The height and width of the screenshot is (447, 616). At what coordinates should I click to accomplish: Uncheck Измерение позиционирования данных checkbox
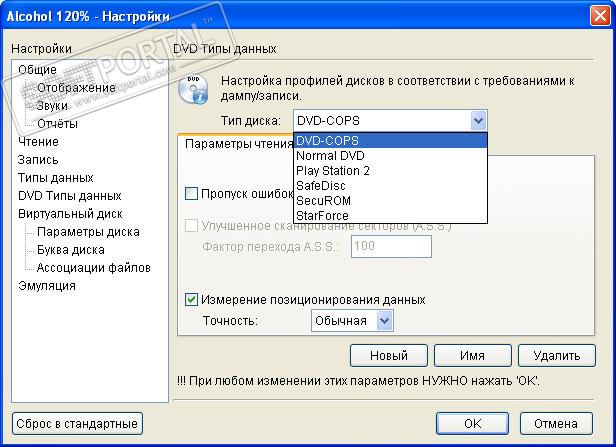click(191, 300)
